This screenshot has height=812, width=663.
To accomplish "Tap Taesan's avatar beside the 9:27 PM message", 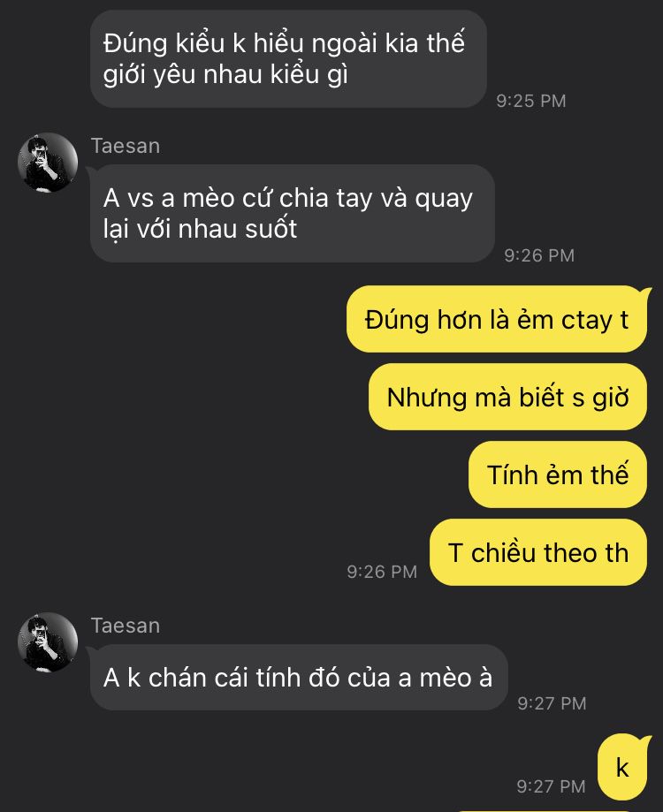I will (48, 642).
